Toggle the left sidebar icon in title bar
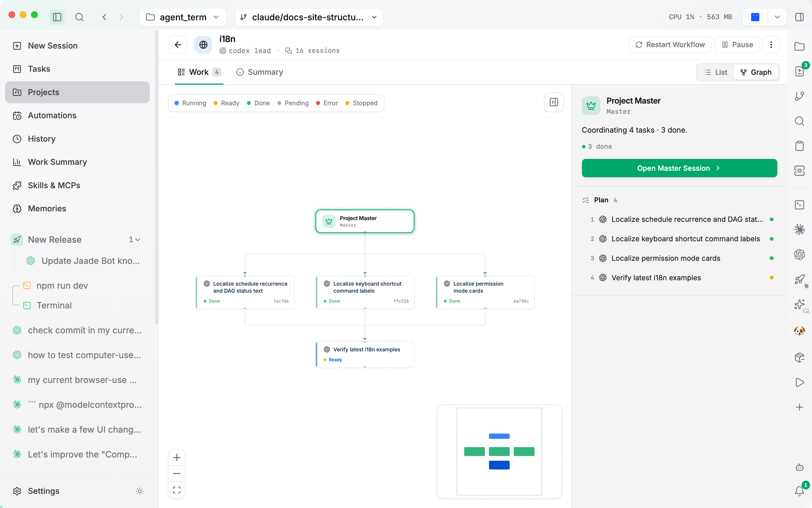Screen dimensions: 812x508 57,17
